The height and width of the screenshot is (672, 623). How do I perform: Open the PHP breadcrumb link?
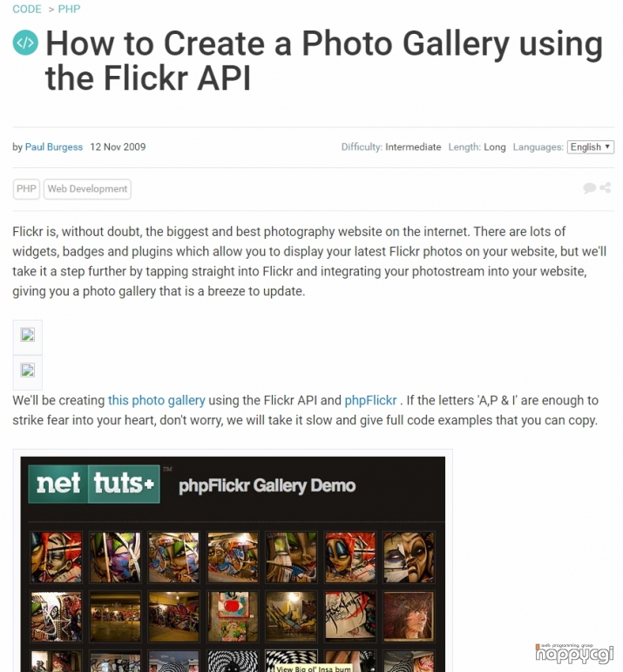(x=70, y=9)
